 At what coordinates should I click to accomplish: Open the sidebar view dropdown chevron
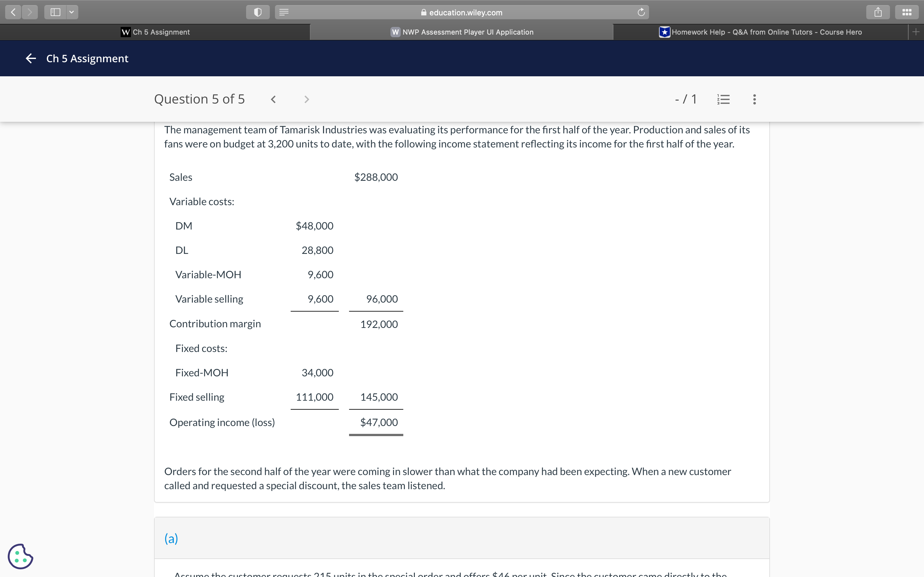click(72, 12)
